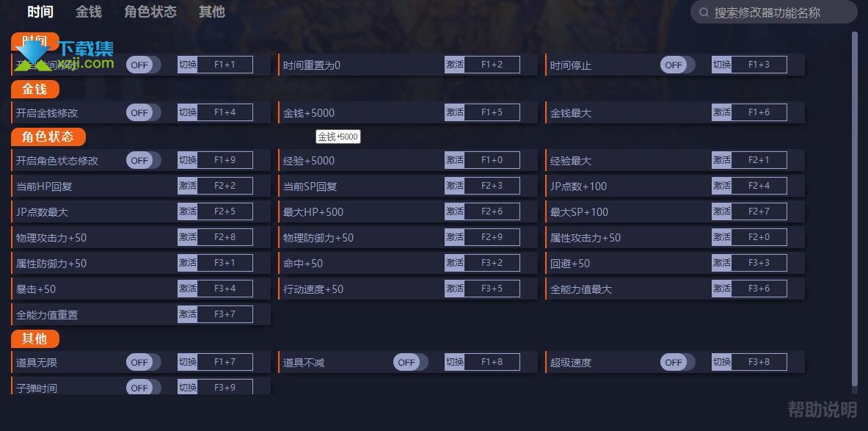The height and width of the screenshot is (431, 868).
Task: Select the 其他 tab
Action: click(x=211, y=12)
